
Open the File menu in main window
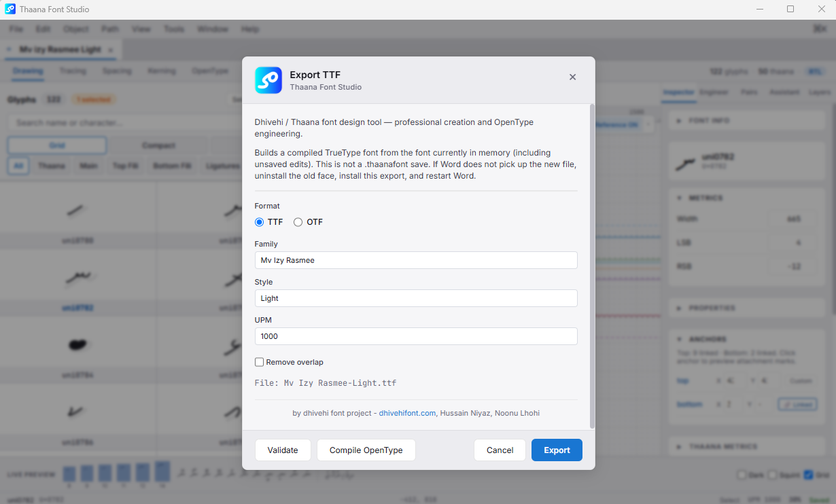(x=16, y=29)
